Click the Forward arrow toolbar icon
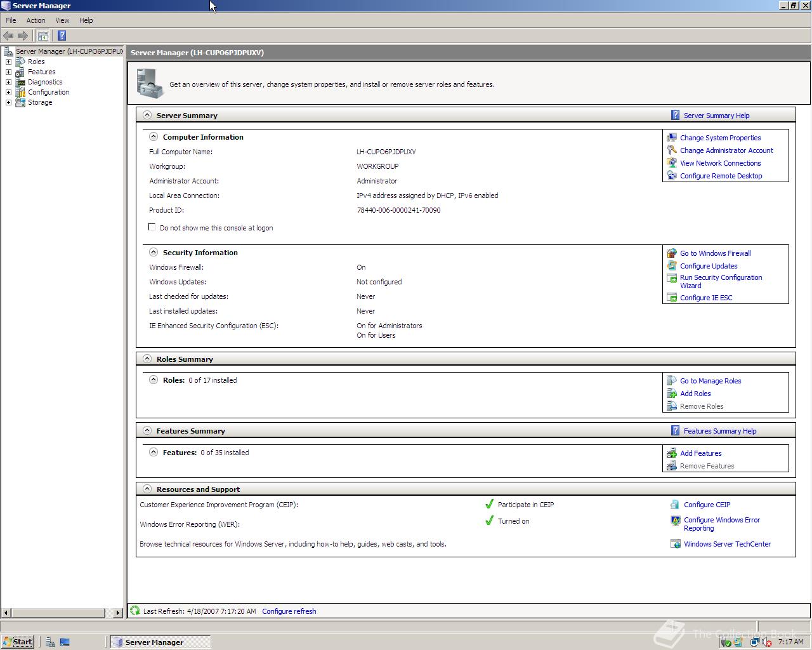Screen dimensions: 812x650 coord(23,36)
